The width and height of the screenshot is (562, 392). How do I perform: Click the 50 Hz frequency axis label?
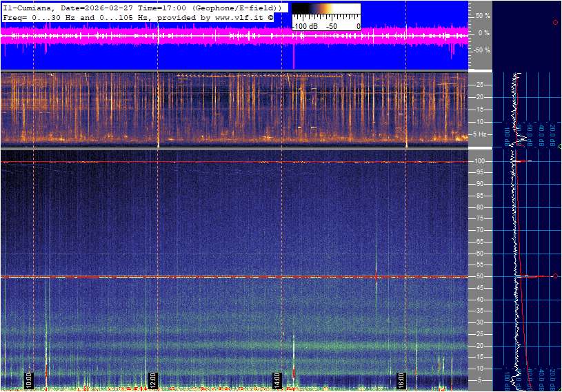point(482,276)
